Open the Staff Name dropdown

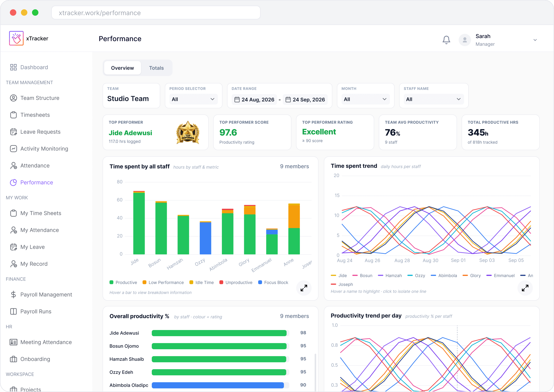pos(434,99)
